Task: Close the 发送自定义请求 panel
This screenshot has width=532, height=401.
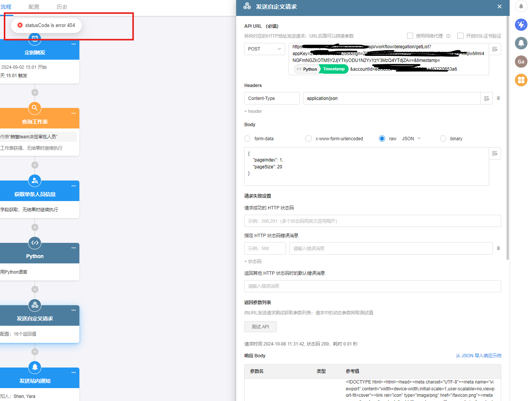Action: (x=499, y=6)
